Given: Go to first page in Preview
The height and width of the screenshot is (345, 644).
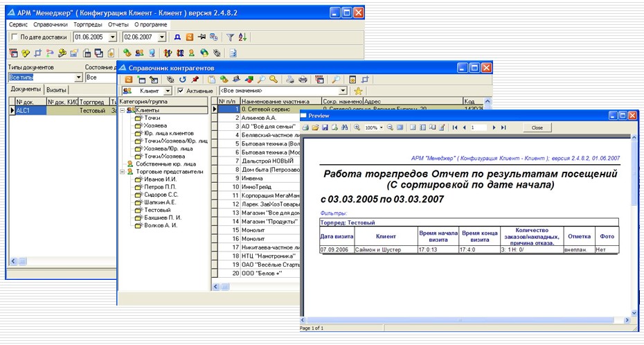Looking at the screenshot, I should (455, 127).
